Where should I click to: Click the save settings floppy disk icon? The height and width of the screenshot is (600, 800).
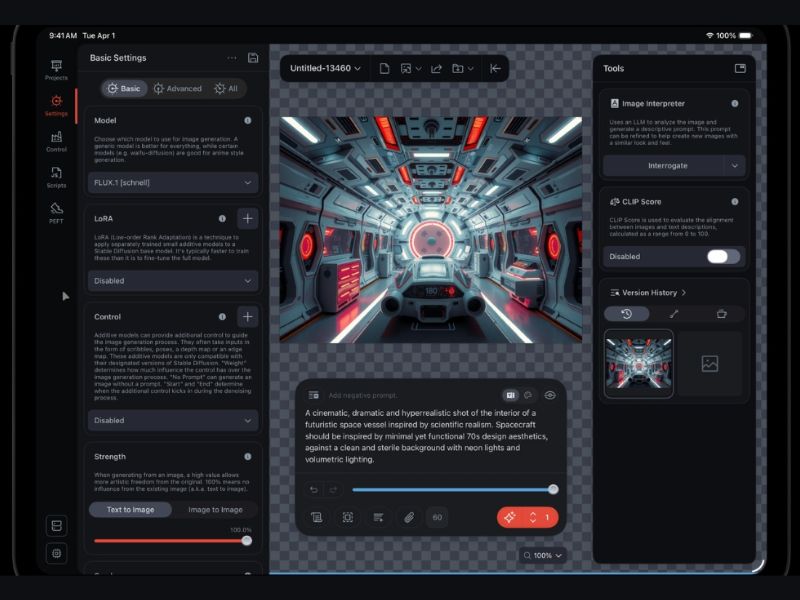(253, 58)
